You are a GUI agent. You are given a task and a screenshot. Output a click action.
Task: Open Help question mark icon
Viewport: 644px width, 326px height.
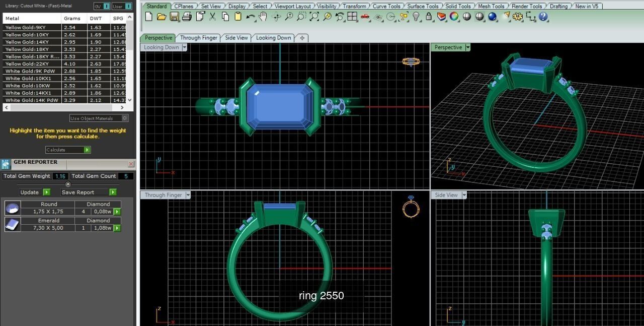pos(543,16)
